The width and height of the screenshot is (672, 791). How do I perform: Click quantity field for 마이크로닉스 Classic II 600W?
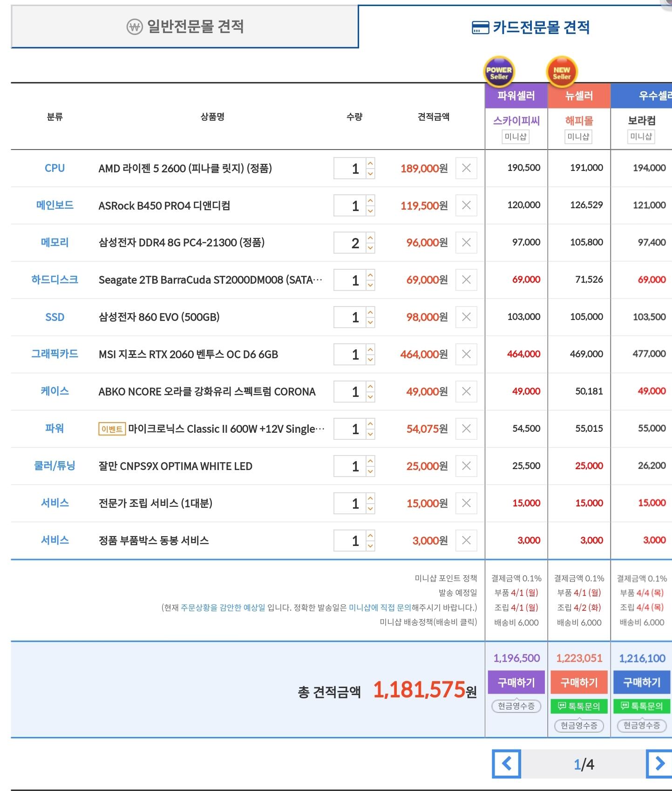click(350, 429)
